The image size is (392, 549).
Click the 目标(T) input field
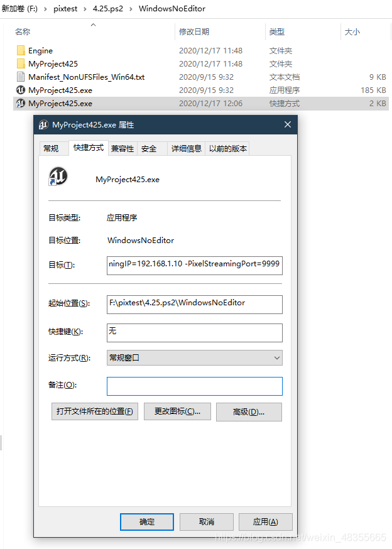point(194,266)
